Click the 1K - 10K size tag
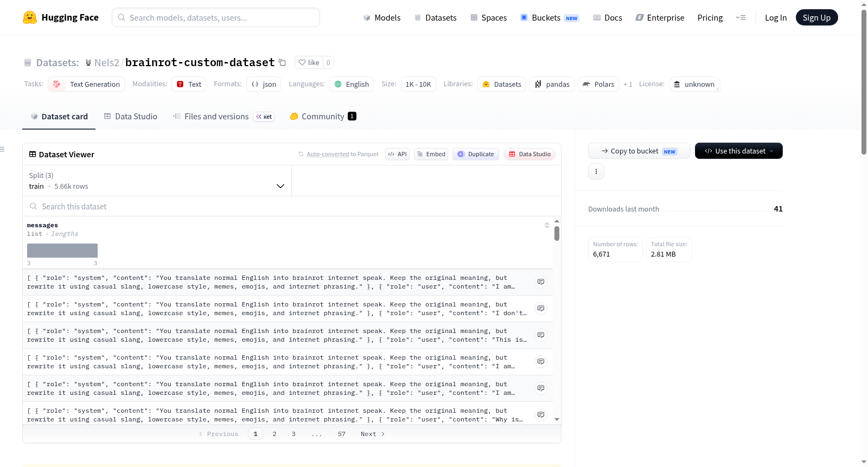Screen dimensions: 868x467 [418, 84]
